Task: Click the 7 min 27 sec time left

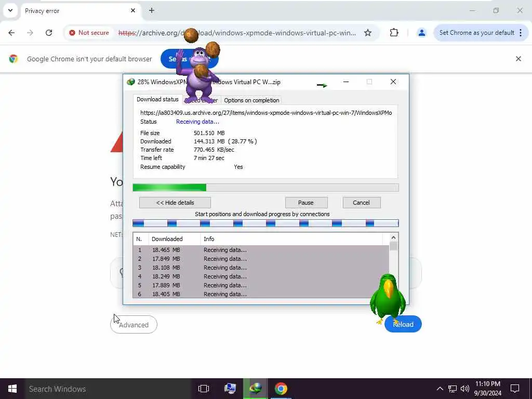Action: pyautogui.click(x=209, y=158)
